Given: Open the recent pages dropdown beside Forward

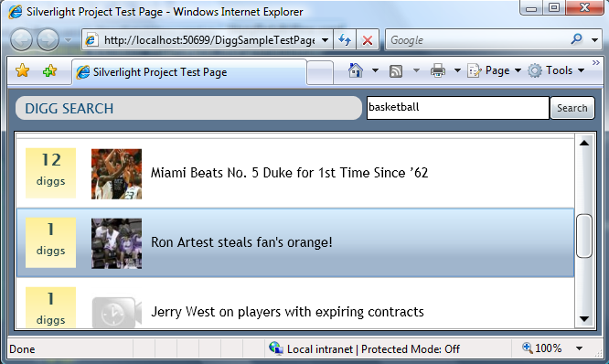Looking at the screenshot, I should [x=68, y=39].
